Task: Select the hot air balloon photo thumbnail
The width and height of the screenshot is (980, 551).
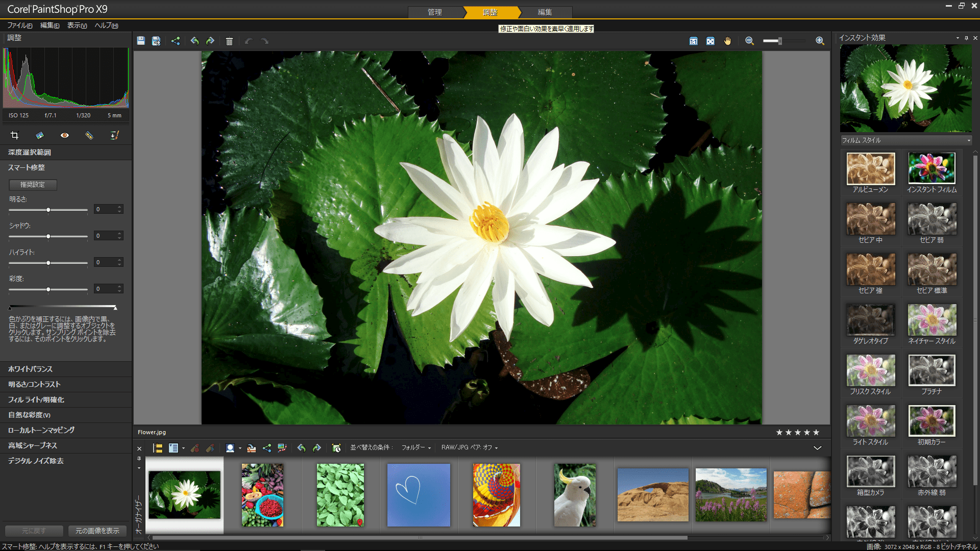Action: [497, 495]
